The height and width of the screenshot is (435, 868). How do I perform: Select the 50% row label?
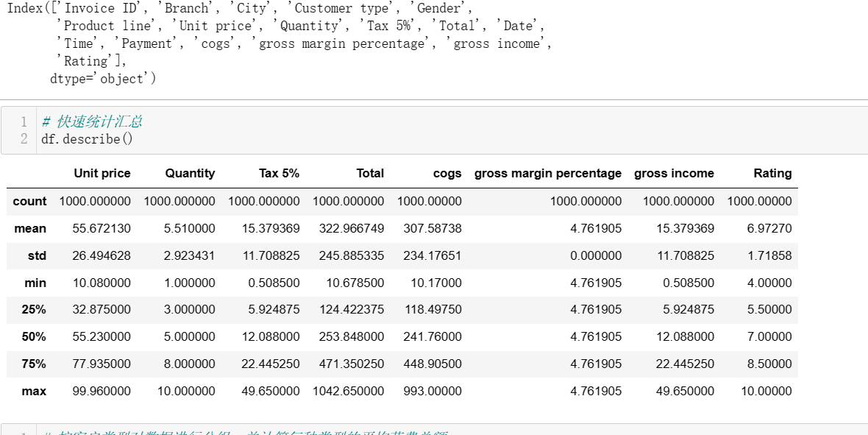[34, 336]
